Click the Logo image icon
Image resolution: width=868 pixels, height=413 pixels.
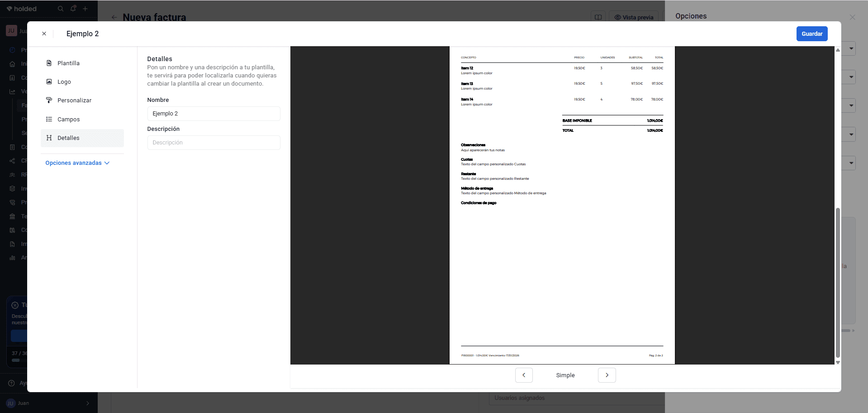(49, 82)
